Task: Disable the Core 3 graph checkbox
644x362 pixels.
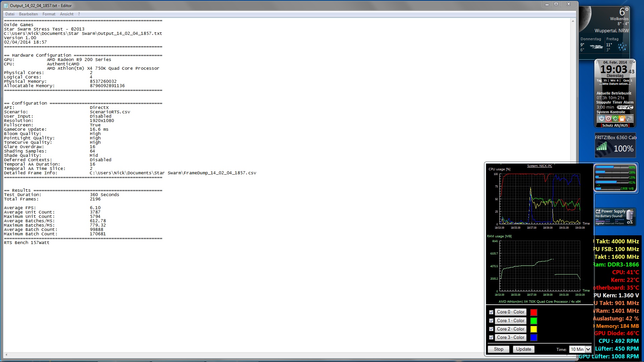Action: tap(491, 338)
